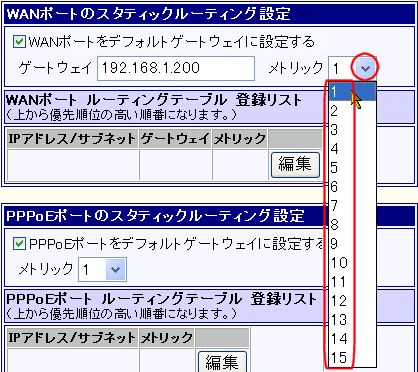Select metric value 14 in dropdown list
The image size is (418, 372).
coord(352,339)
